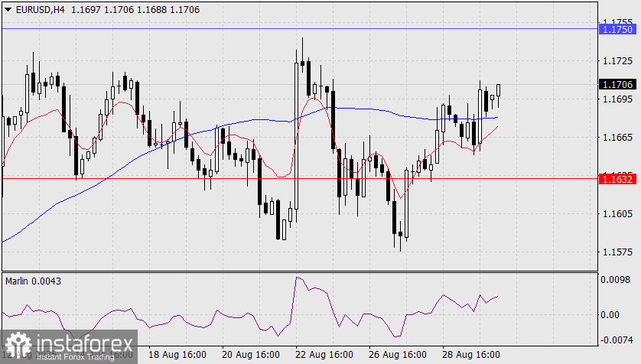Click the 1.1575 price axis value

pyautogui.click(x=618, y=252)
